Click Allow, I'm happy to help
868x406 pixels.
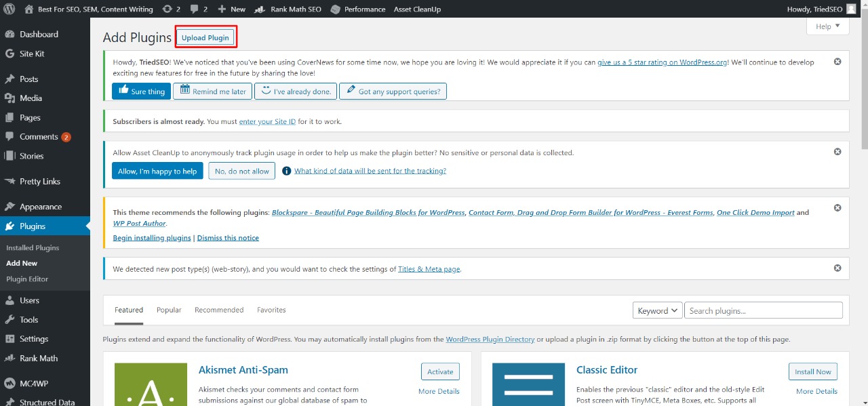[x=157, y=171]
